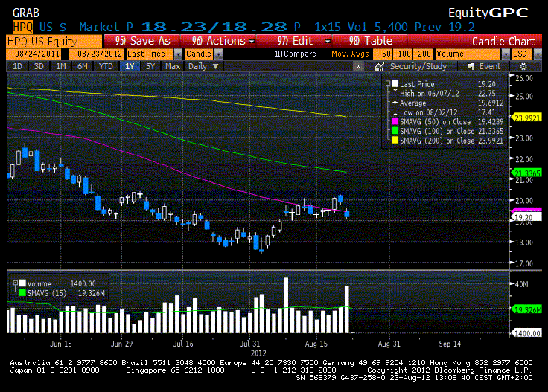The width and height of the screenshot is (548, 392).
Task: Click the Table button
Action: (x=371, y=41)
